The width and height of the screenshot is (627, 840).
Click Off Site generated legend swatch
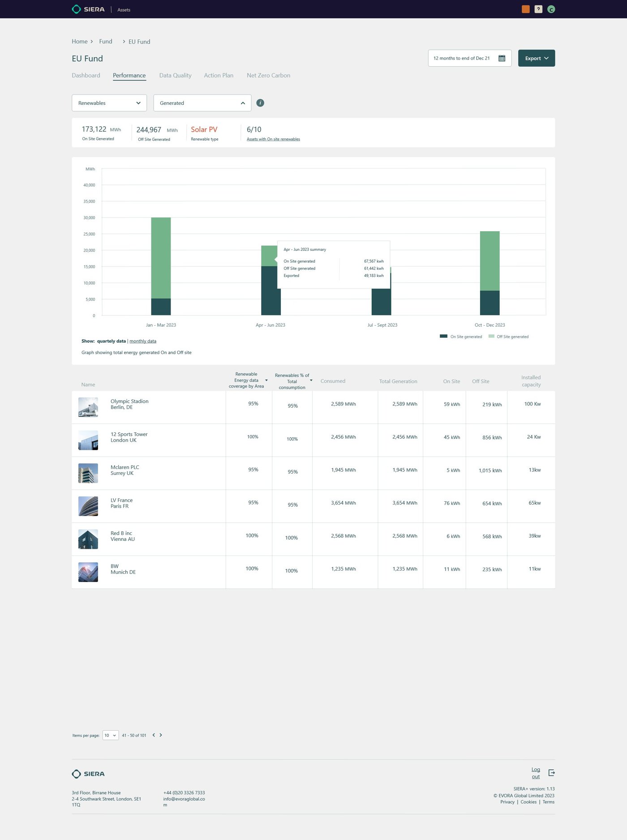coord(491,336)
